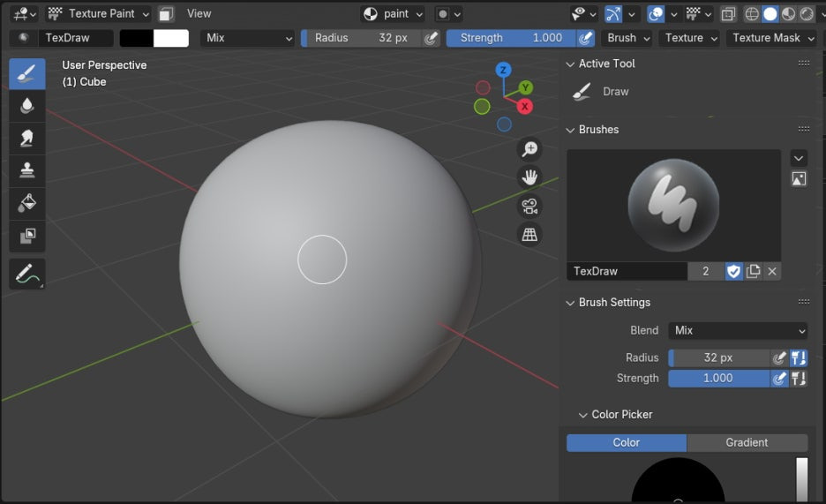The width and height of the screenshot is (826, 504).
Task: Click the green Y axis gizmo ball
Action: 525,87
